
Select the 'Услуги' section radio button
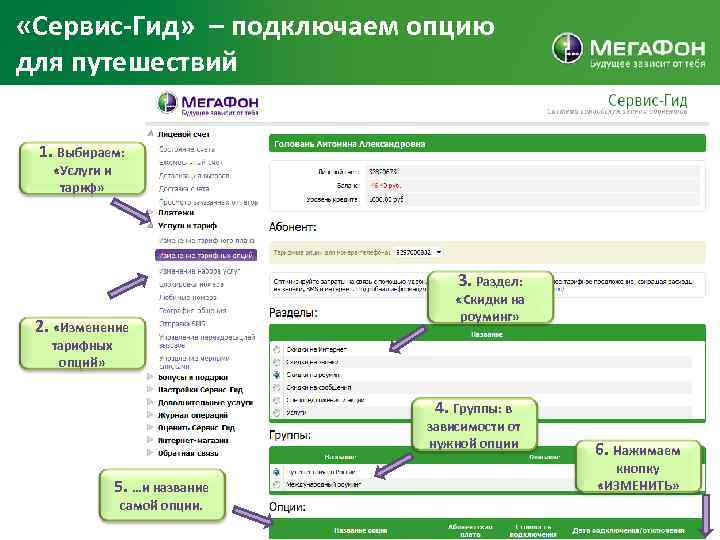(x=276, y=413)
